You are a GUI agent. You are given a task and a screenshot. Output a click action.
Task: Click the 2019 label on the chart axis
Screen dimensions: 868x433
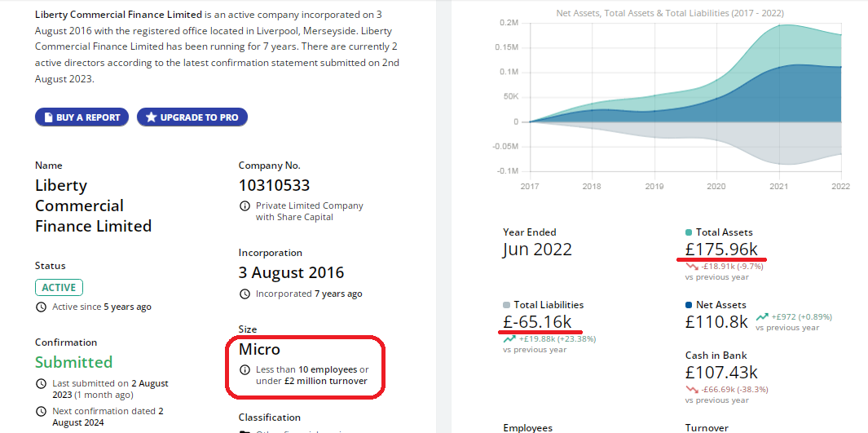pyautogui.click(x=654, y=187)
